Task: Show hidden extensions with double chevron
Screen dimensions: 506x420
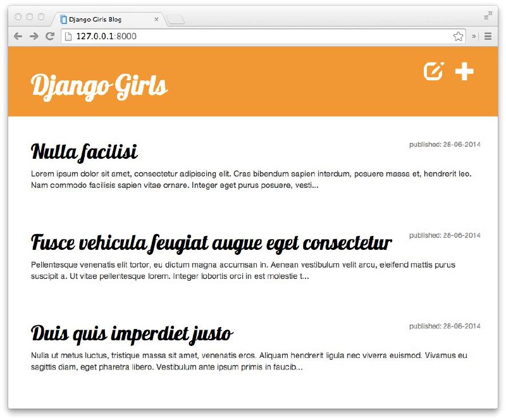Action: point(474,36)
